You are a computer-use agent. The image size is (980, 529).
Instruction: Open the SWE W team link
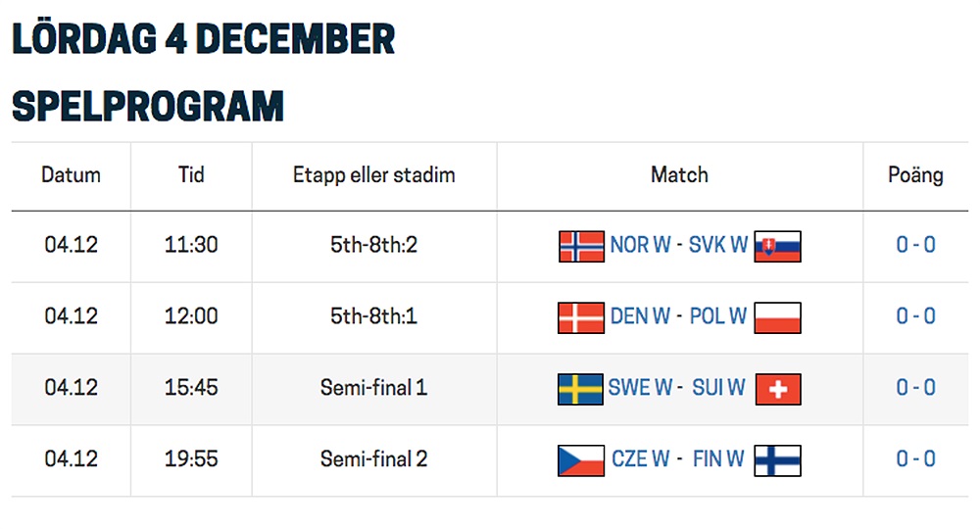(640, 387)
